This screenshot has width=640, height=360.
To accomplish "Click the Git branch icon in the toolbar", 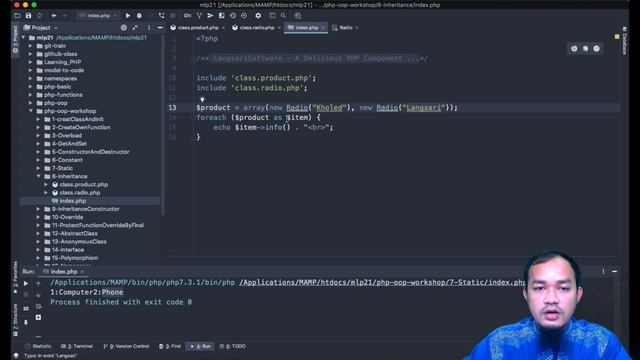I will [x=199, y=16].
